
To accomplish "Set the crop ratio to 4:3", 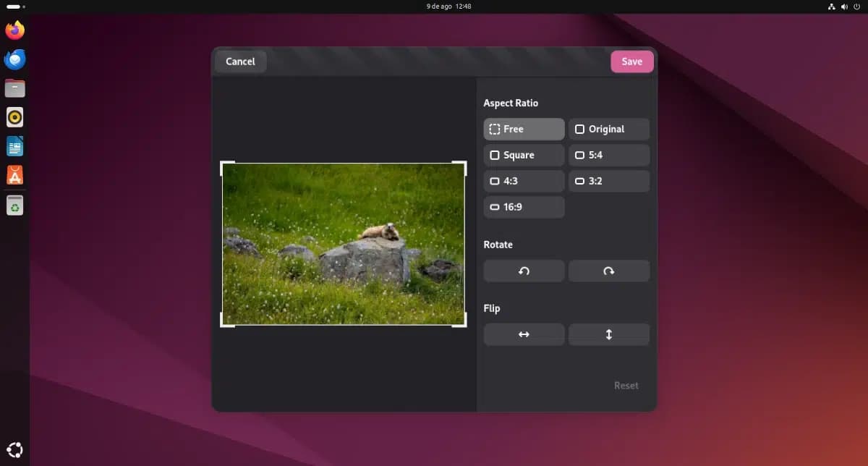I will (524, 181).
